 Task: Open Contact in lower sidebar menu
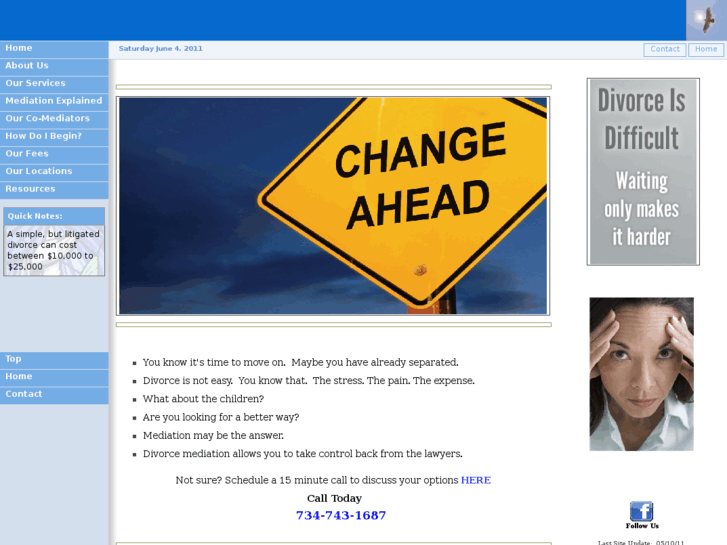tap(54, 395)
